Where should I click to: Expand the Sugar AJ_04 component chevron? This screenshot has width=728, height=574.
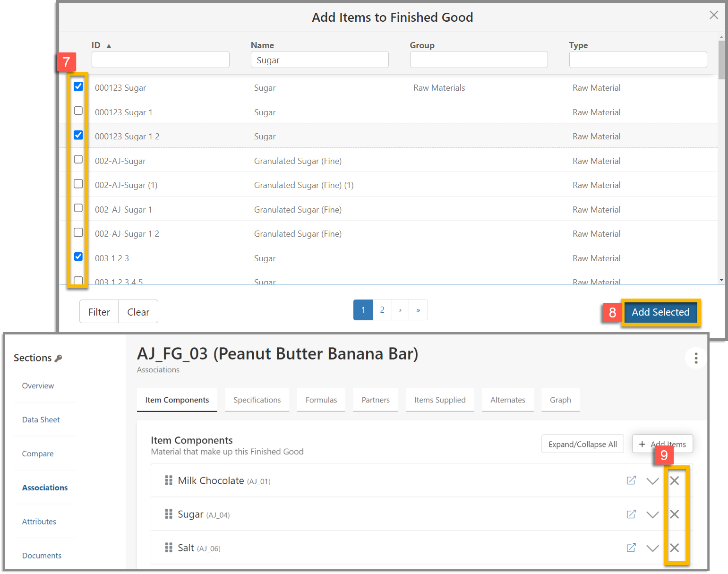(653, 514)
